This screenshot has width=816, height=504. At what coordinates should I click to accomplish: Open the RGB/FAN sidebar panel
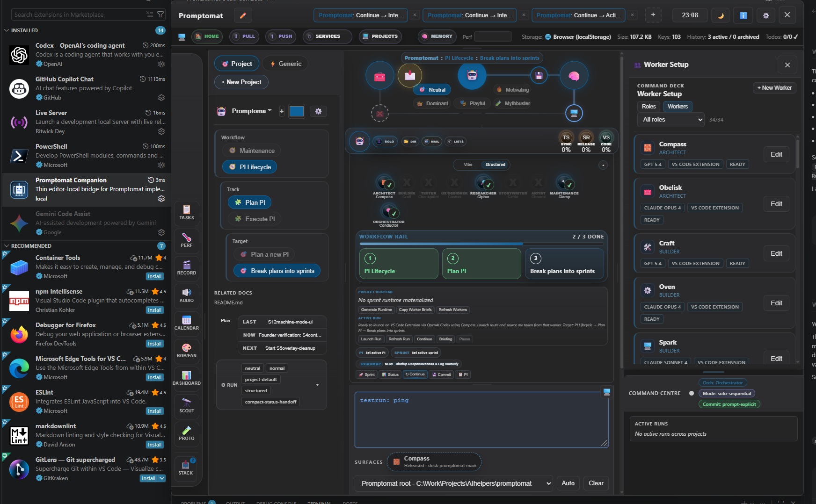tap(186, 351)
